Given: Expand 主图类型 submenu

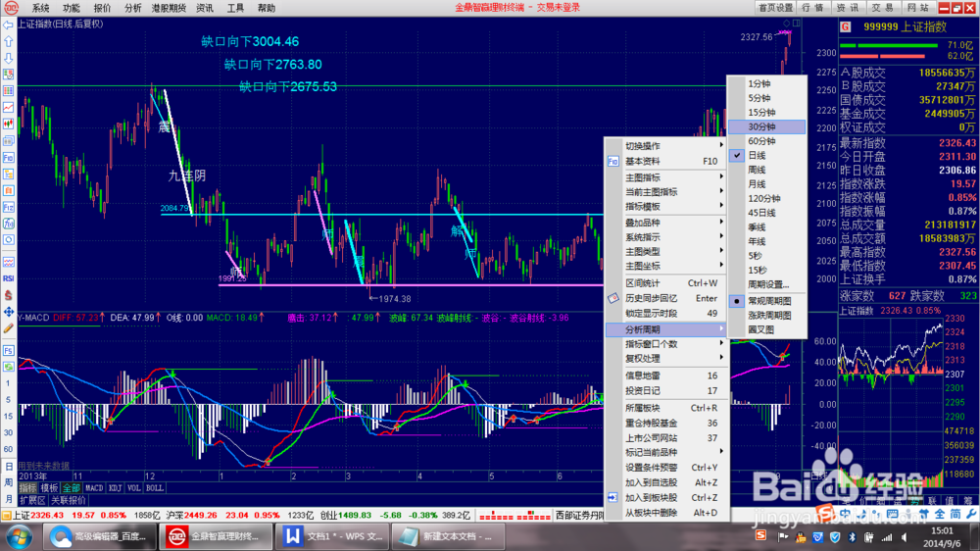Looking at the screenshot, I should [x=665, y=251].
